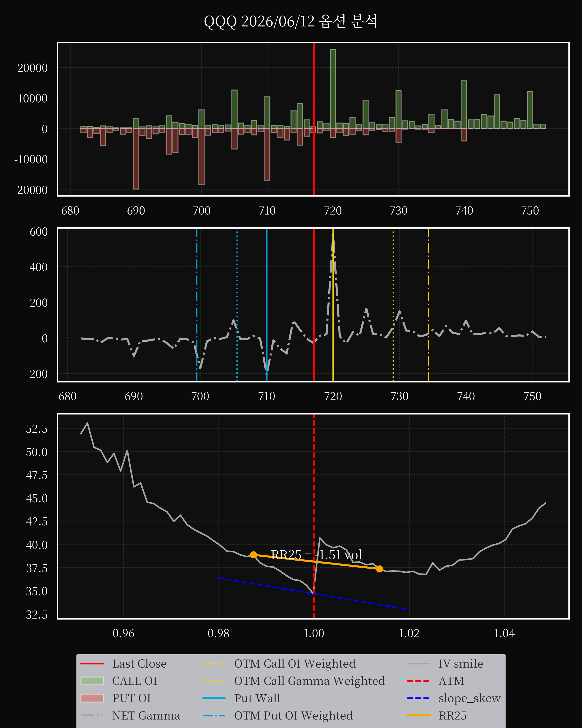Click the 20000 y-axis label, top chart

[x=33, y=68]
